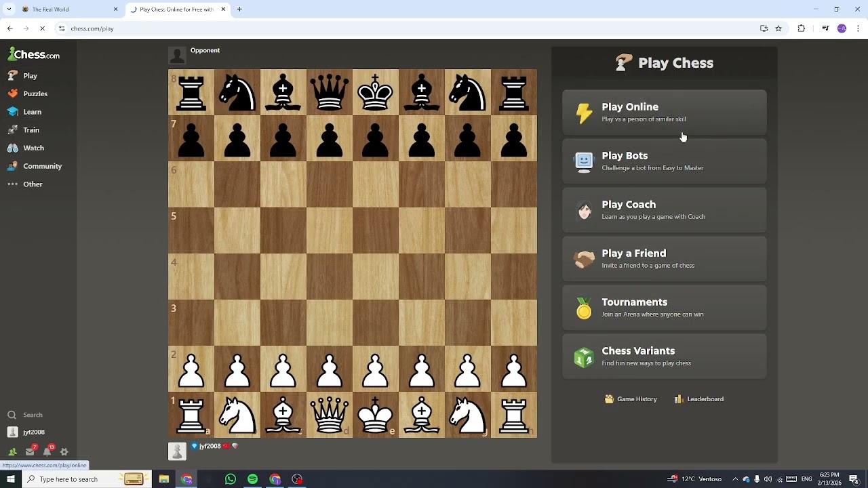Open the Leaderboard link

[699, 399]
